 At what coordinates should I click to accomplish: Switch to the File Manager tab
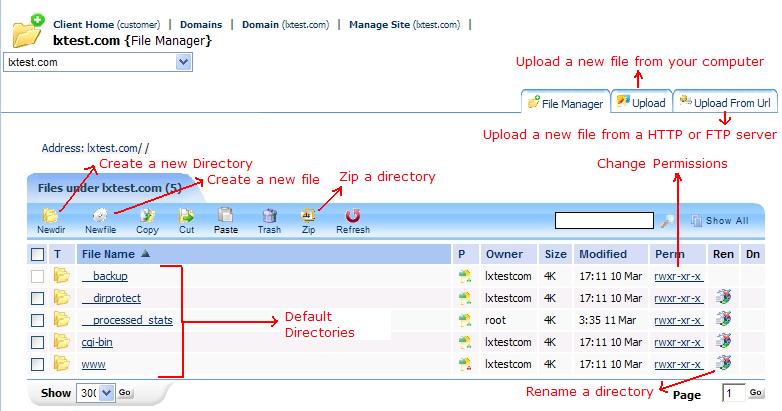566,103
